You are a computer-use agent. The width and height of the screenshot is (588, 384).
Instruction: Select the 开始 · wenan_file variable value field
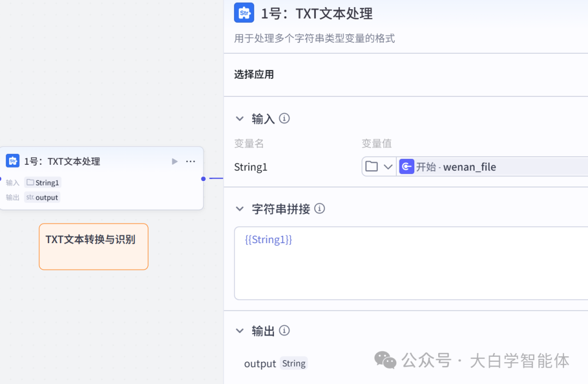[x=492, y=166]
